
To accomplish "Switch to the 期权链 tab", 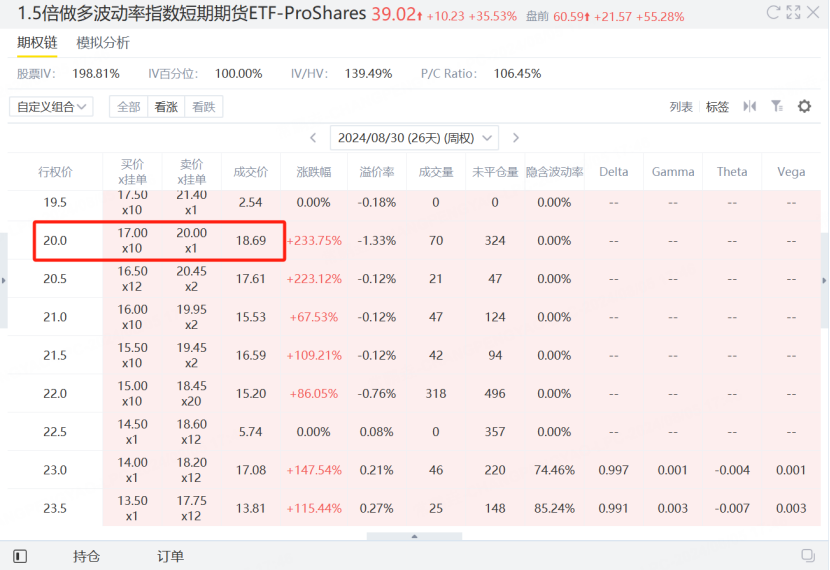I will [x=37, y=42].
